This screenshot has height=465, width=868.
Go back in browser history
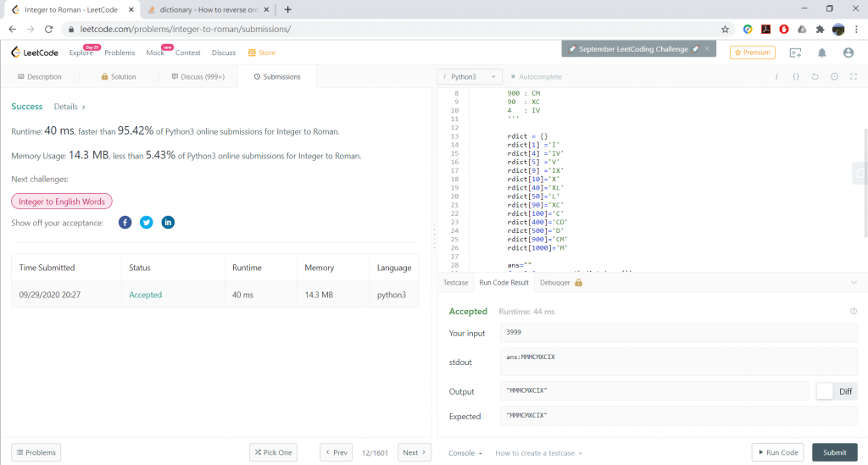pos(12,30)
